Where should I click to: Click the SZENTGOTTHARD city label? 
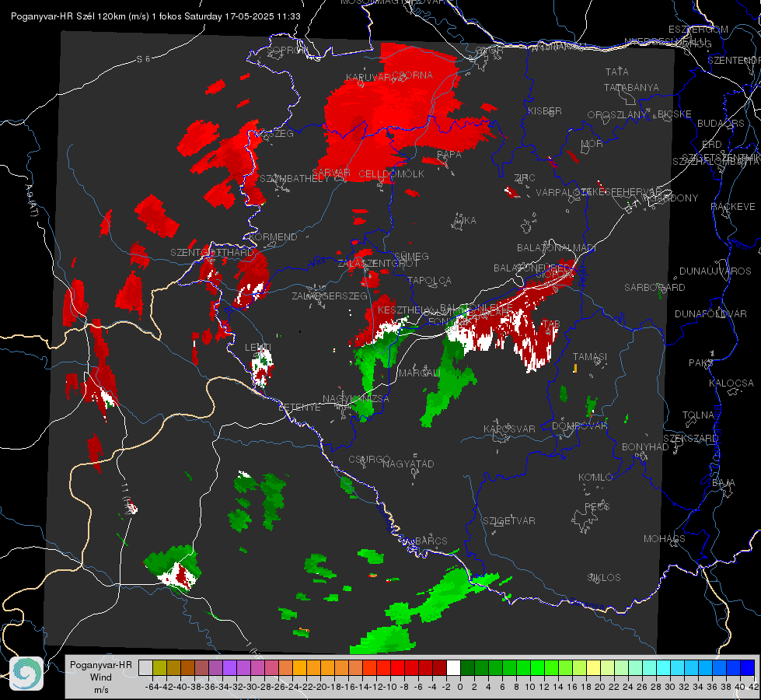pos(212,253)
